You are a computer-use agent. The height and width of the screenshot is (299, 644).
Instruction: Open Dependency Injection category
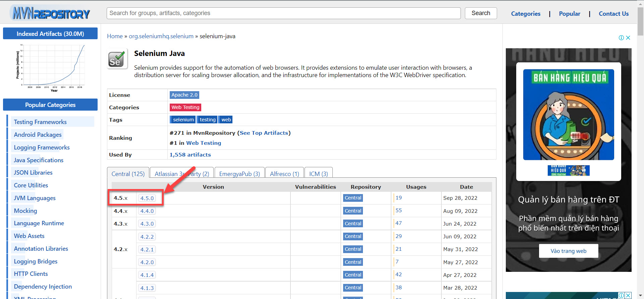coord(43,287)
